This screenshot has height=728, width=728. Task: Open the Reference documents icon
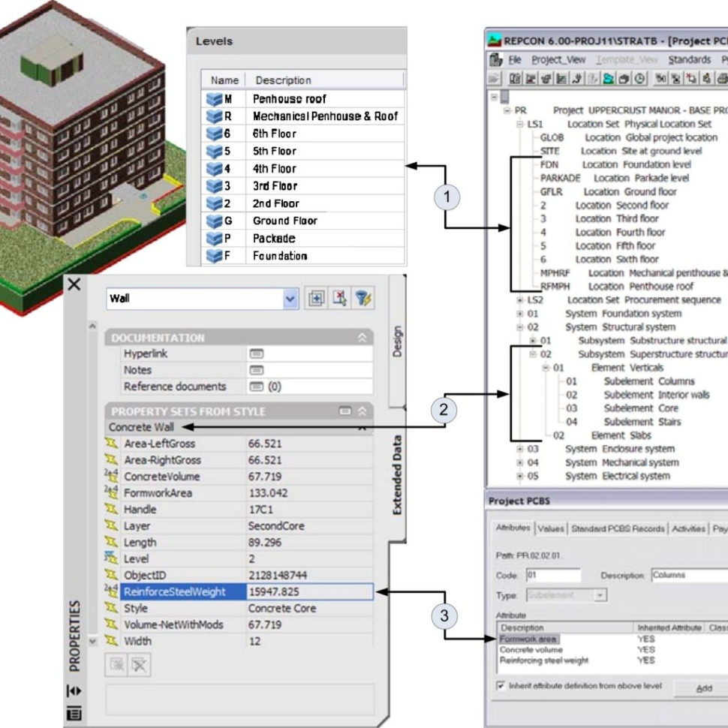(256, 387)
